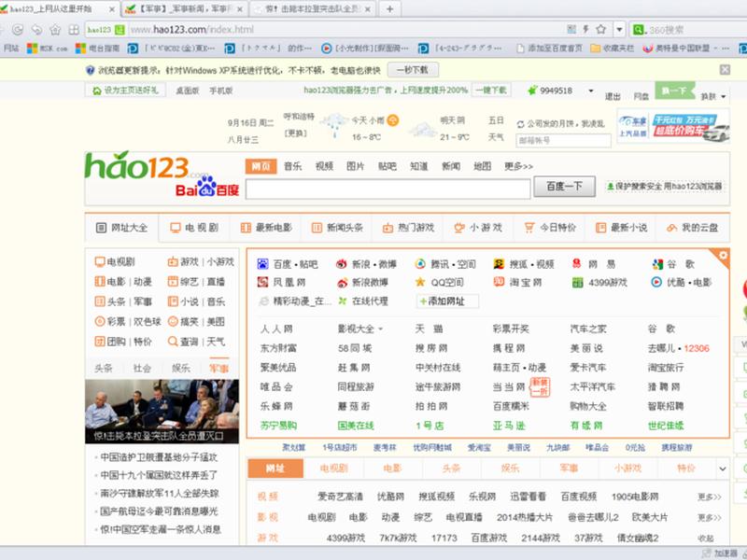This screenshot has height=560, width=747.
Task: Open 我的云盘 cloud item
Action: [x=692, y=228]
